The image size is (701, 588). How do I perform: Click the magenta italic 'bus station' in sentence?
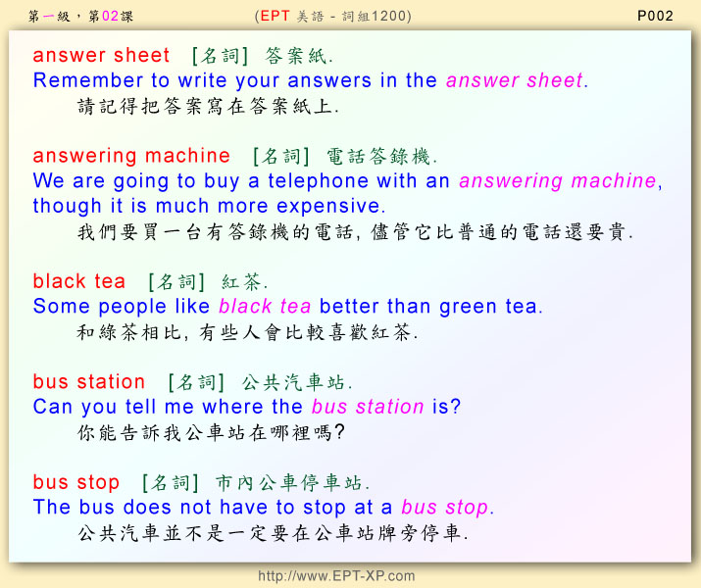coord(368,407)
